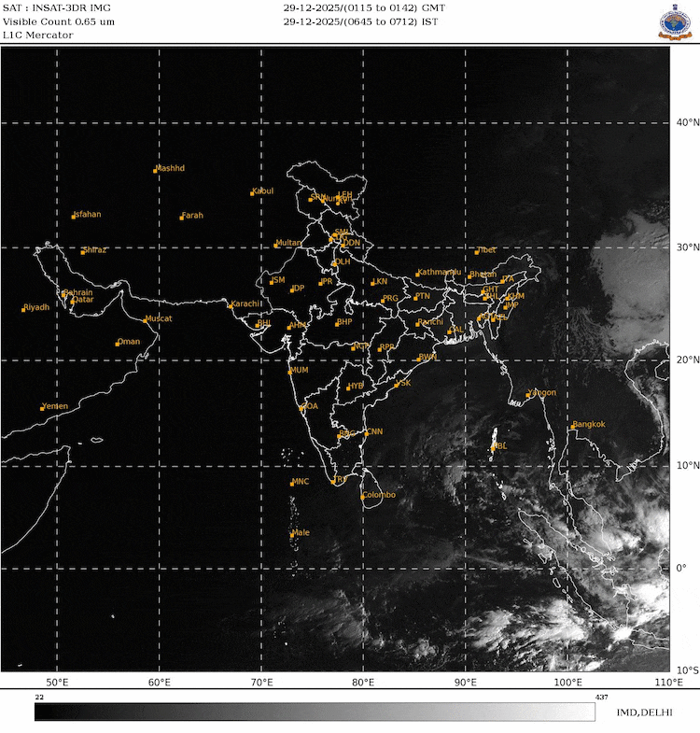Click the GMT timestamp text
700x733 pixels.
[364, 7]
